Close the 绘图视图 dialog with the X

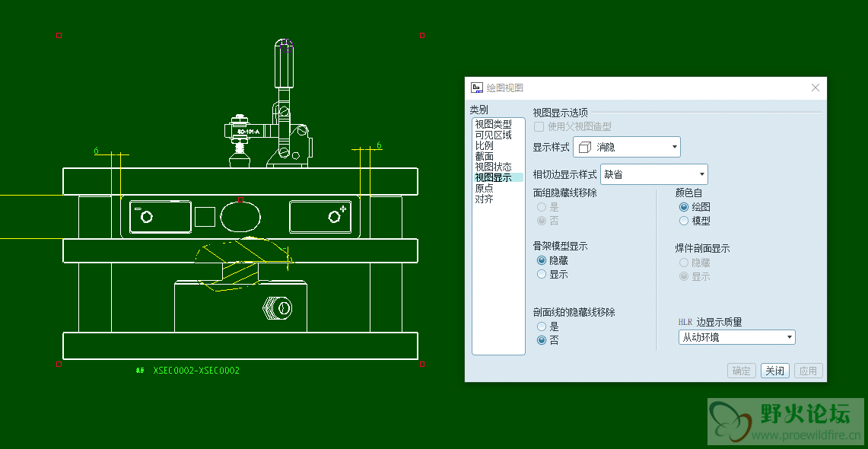(x=816, y=88)
